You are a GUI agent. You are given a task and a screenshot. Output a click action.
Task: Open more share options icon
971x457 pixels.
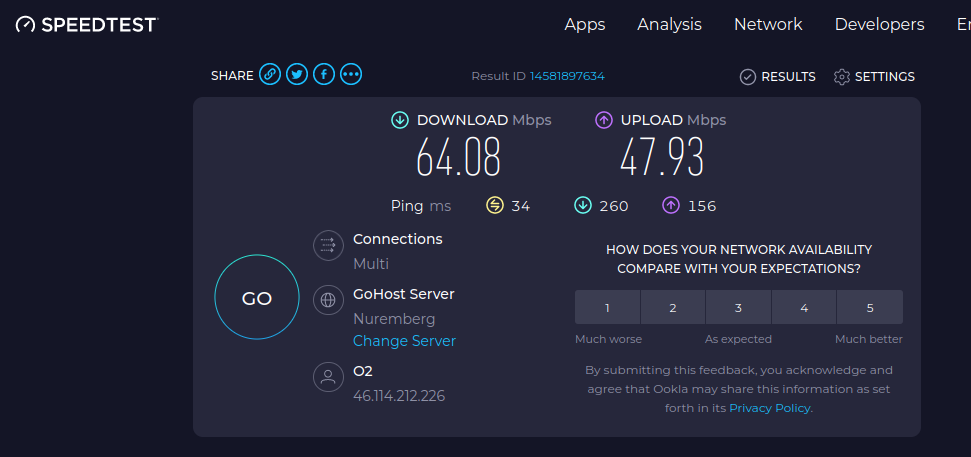(351, 75)
